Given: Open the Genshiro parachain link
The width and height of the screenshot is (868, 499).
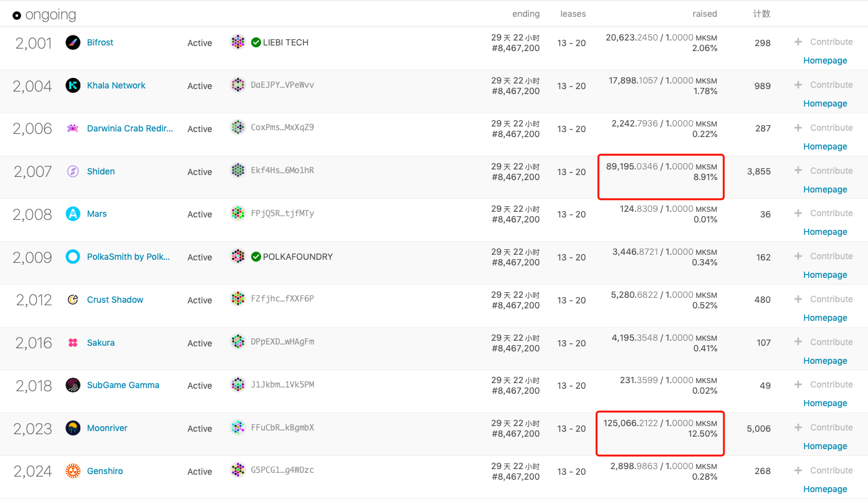Looking at the screenshot, I should tap(105, 471).
